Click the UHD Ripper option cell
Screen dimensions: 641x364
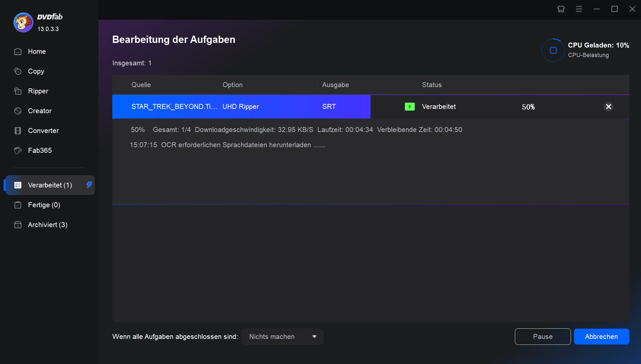tap(241, 107)
